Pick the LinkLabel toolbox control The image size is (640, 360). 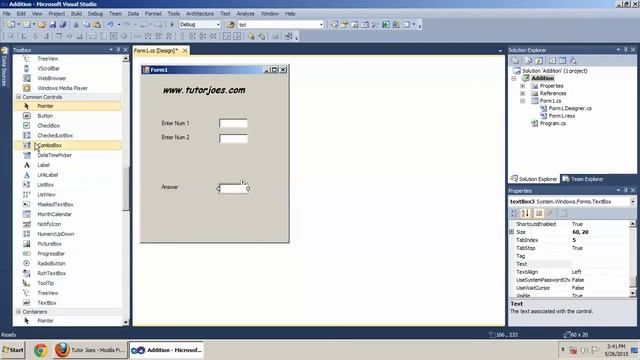tap(47, 175)
